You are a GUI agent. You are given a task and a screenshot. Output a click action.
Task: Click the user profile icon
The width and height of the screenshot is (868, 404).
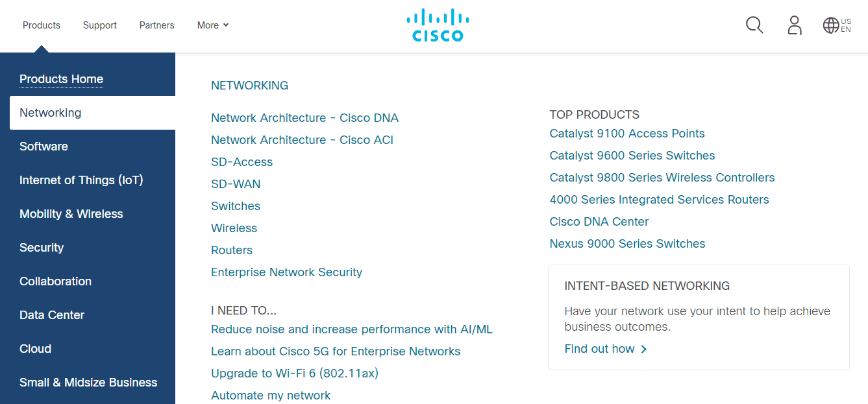pos(795,25)
